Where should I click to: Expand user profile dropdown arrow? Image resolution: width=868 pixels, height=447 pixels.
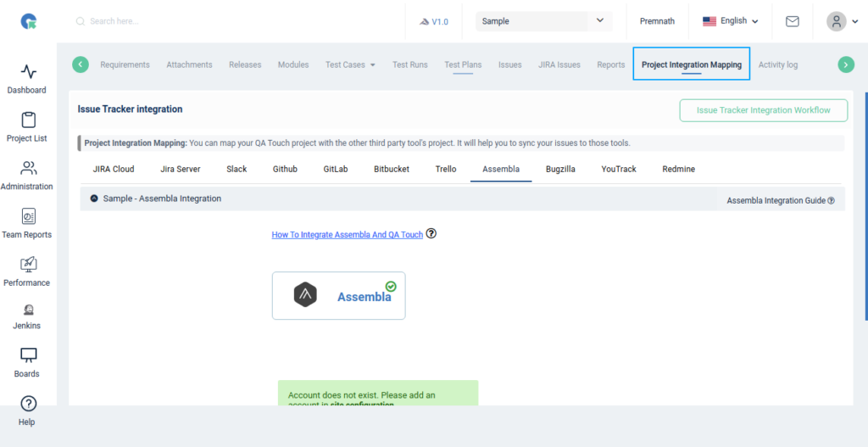[855, 21]
